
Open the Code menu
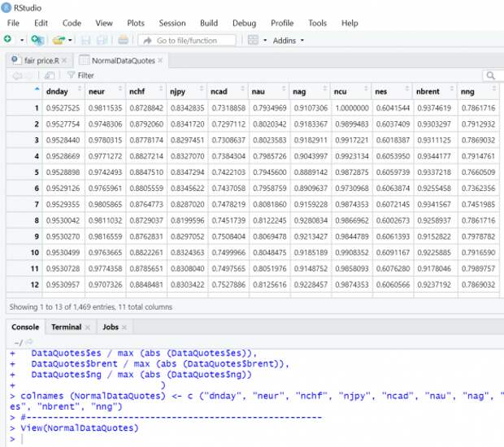tap(72, 23)
